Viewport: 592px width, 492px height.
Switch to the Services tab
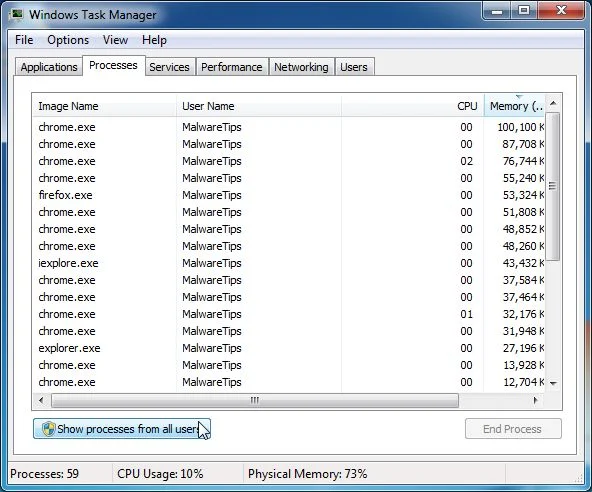tap(169, 67)
